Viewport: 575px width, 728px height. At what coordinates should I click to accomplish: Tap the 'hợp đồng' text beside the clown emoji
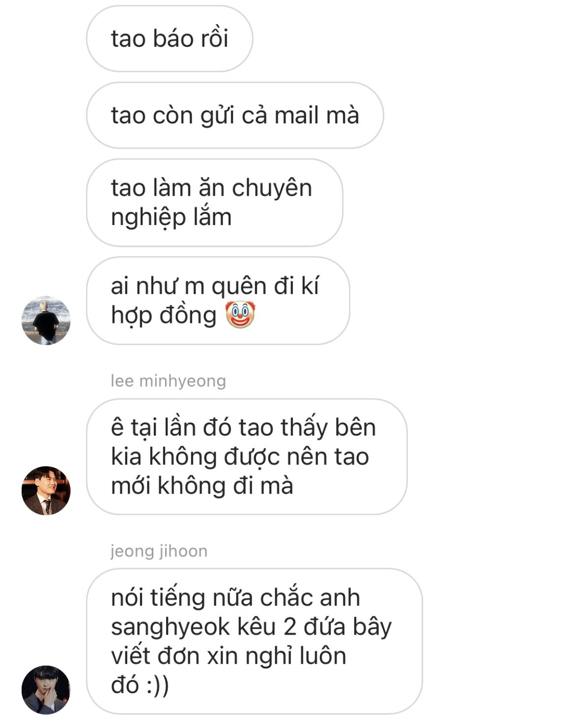pos(164,316)
